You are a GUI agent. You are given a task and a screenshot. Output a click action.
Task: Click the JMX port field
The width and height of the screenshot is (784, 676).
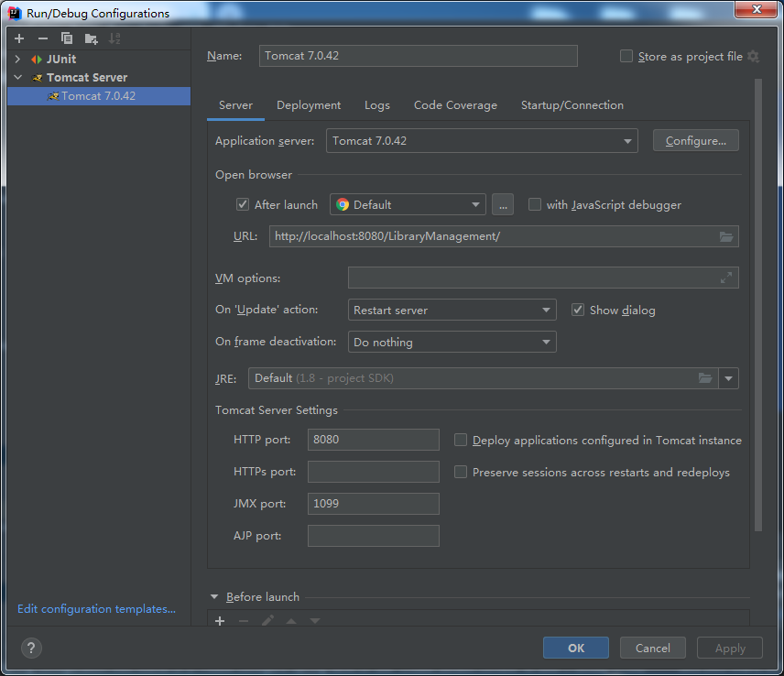374,504
